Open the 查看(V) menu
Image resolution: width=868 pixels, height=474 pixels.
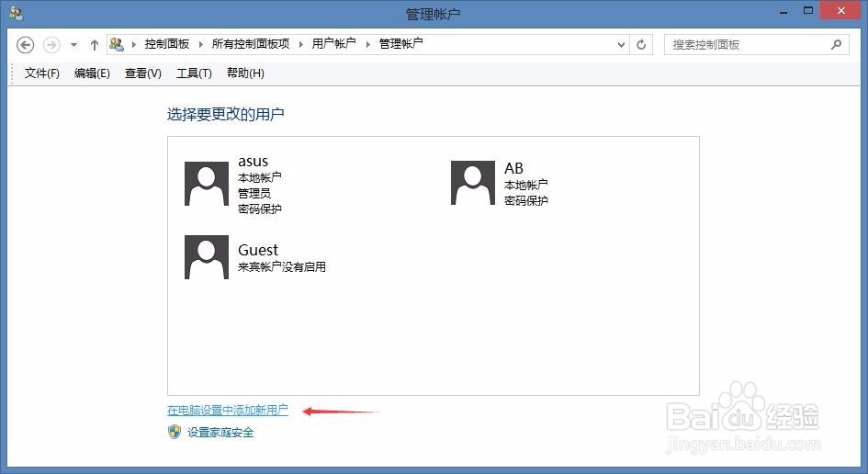click(142, 73)
